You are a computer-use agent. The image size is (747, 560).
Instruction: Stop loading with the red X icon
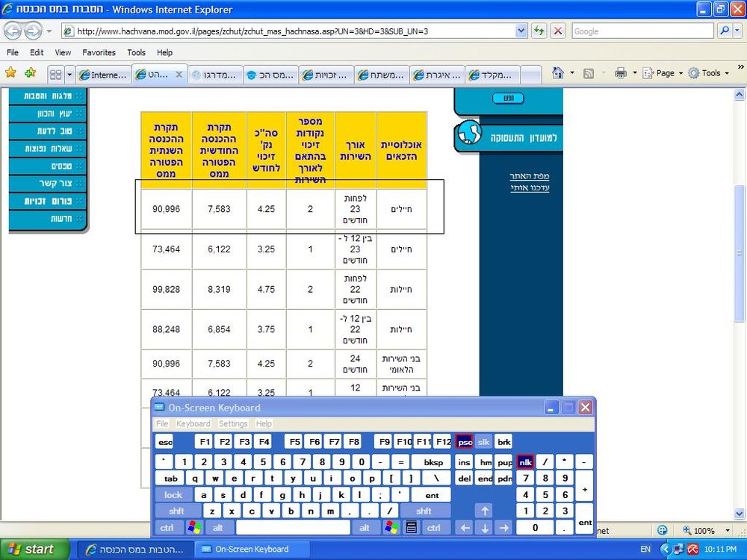(x=558, y=31)
